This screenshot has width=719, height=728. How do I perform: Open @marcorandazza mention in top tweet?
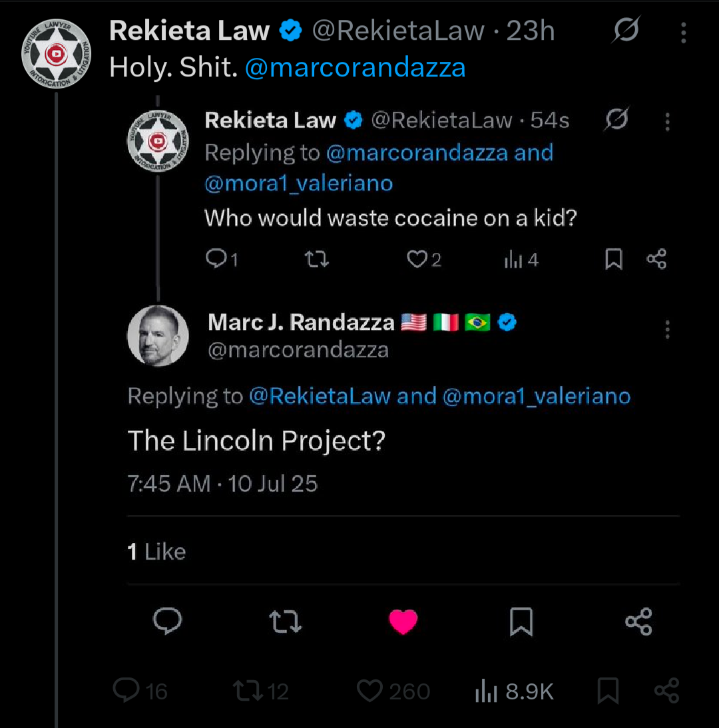[356, 68]
